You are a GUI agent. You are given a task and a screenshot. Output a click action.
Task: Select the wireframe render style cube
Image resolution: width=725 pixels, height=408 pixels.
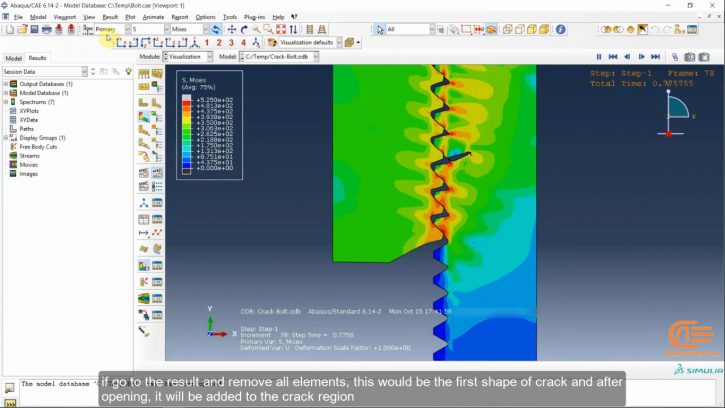pyautogui.click(x=507, y=29)
